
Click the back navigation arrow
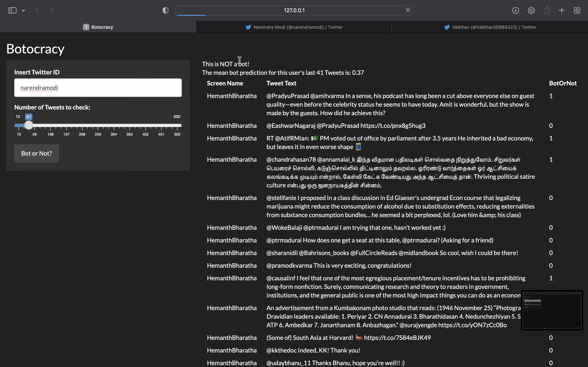coord(37,10)
